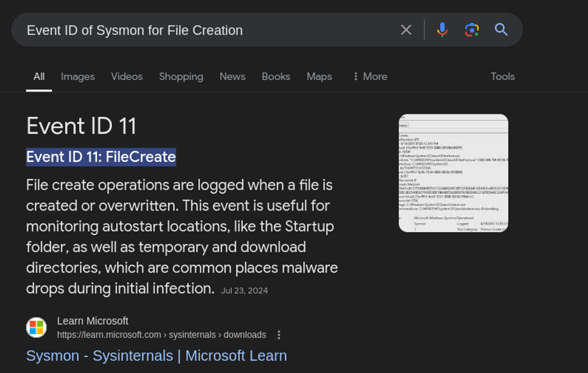Open the Tools filter options
Image resolution: width=588 pixels, height=373 pixels.
[x=502, y=77]
